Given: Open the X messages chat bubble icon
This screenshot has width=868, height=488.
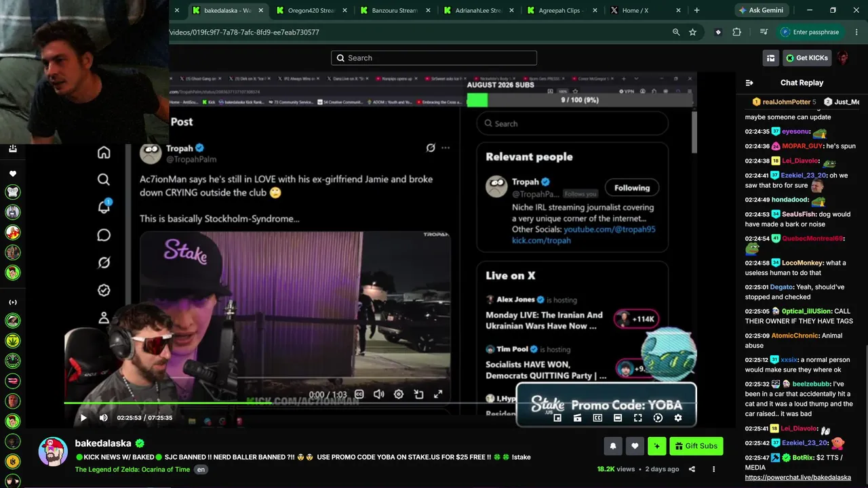Looking at the screenshot, I should [104, 235].
